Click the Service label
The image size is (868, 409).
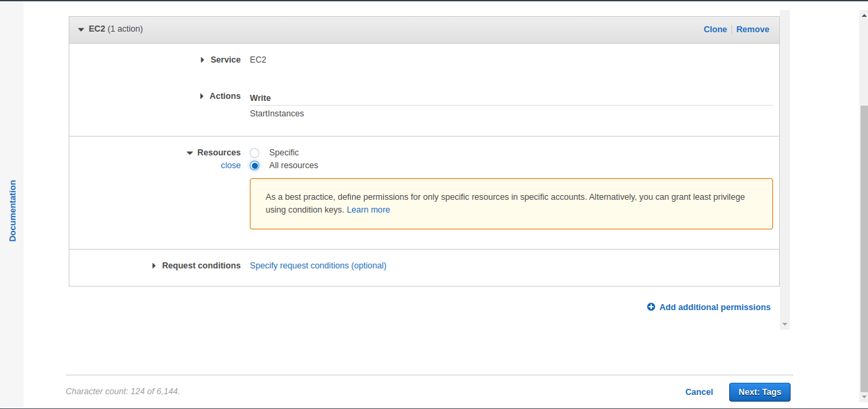[226, 60]
